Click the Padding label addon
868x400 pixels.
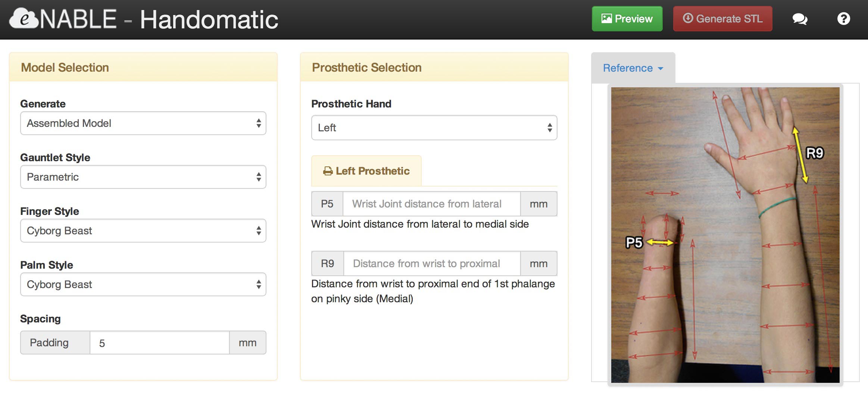click(55, 343)
